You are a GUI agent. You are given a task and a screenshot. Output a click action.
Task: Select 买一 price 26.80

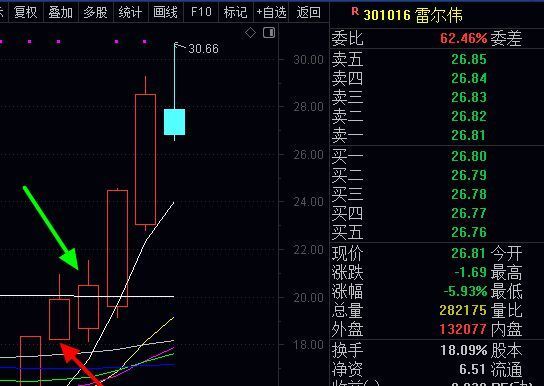coord(469,156)
